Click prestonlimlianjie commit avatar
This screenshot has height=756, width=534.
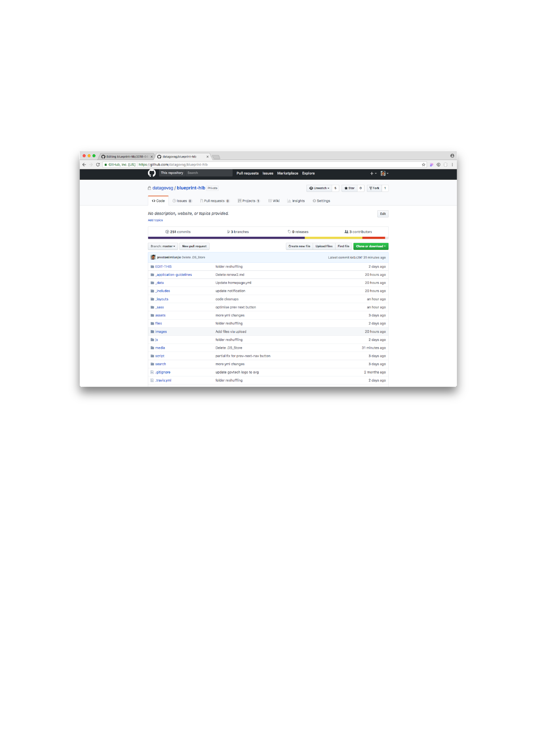click(153, 257)
